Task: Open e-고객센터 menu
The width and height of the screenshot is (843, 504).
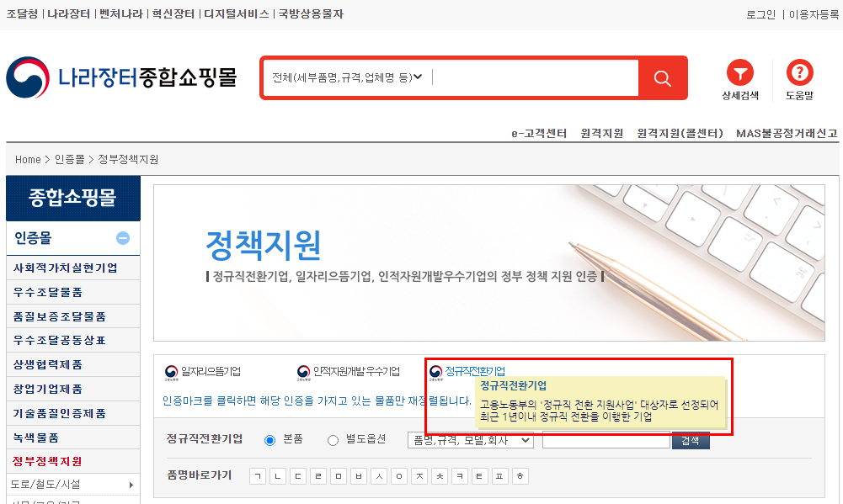Action: [x=539, y=133]
